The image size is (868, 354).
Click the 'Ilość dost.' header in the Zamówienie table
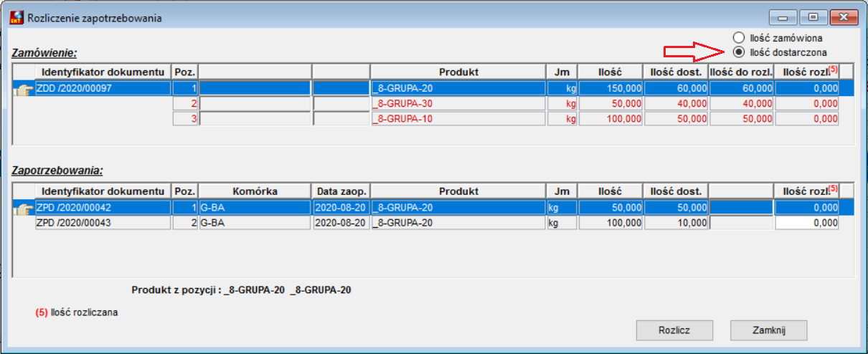(676, 72)
